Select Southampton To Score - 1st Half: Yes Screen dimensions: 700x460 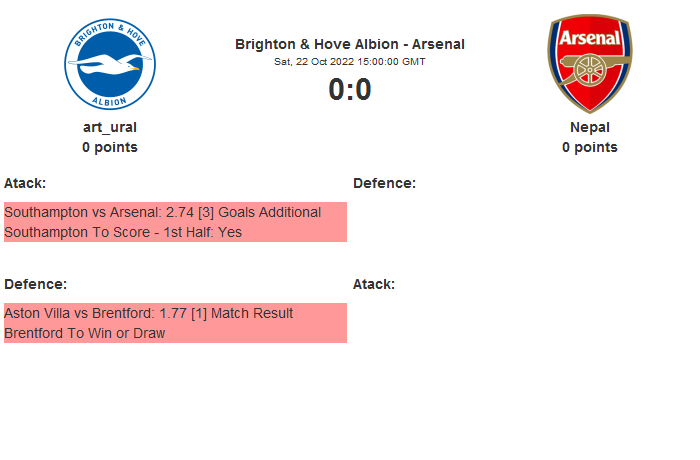[x=123, y=232]
